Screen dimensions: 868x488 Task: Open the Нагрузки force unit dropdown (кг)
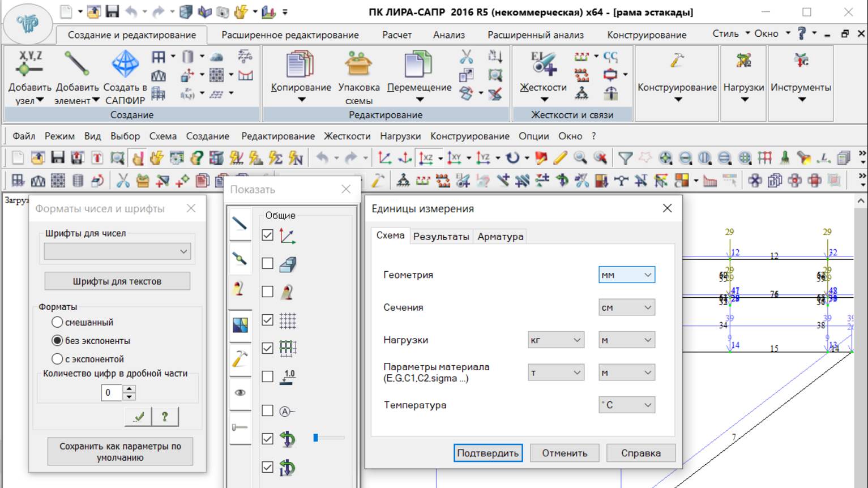pyautogui.click(x=556, y=340)
